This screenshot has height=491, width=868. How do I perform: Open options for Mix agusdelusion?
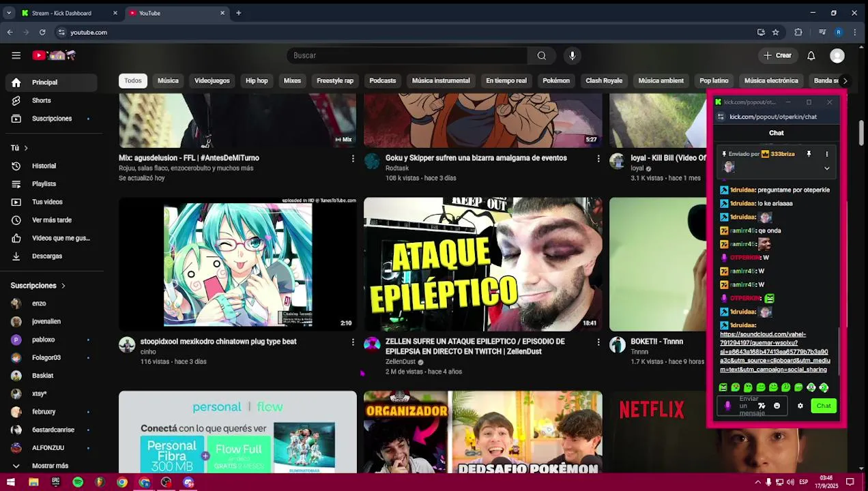coord(353,158)
